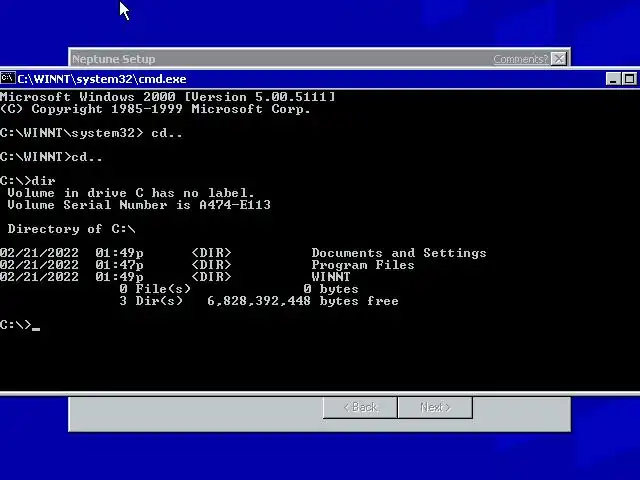Click the Neptune Setup title text
The image size is (640, 480).
114,59
